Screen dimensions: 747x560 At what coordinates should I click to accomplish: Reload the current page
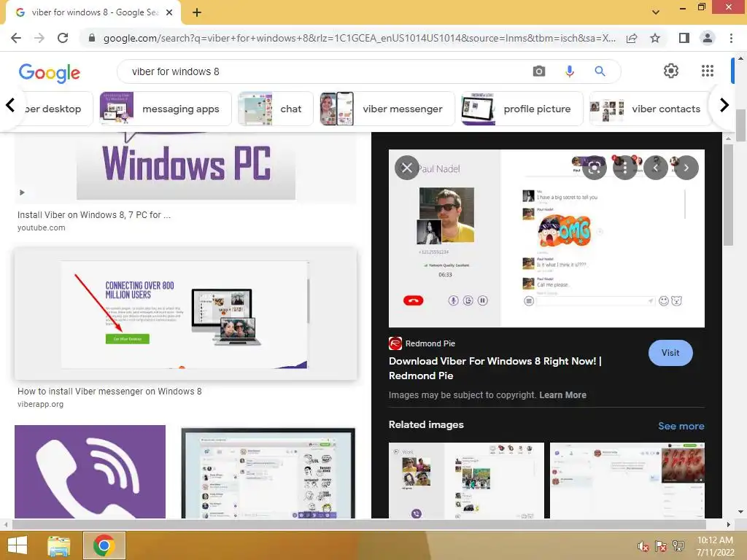pyautogui.click(x=63, y=38)
